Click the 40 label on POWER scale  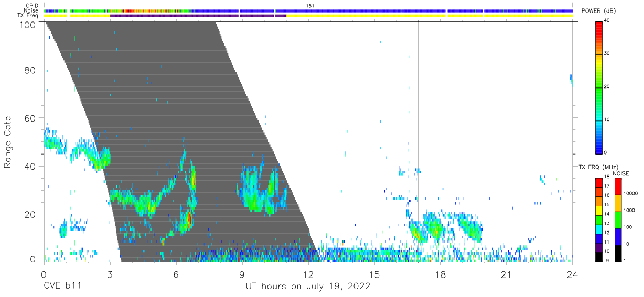[x=607, y=20]
